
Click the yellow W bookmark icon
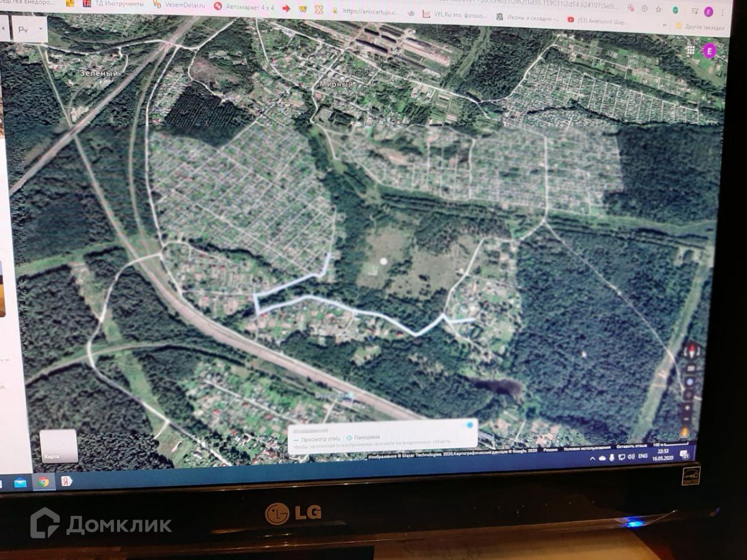pyautogui.click(x=303, y=9)
